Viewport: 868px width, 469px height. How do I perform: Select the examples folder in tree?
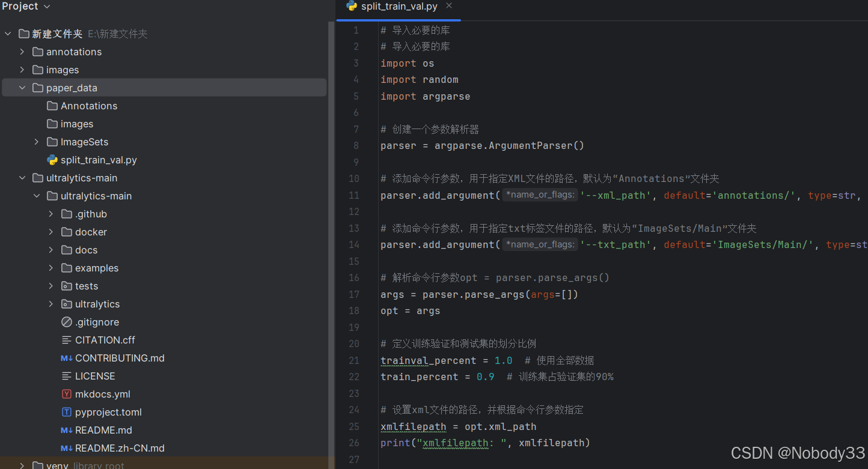(97, 268)
